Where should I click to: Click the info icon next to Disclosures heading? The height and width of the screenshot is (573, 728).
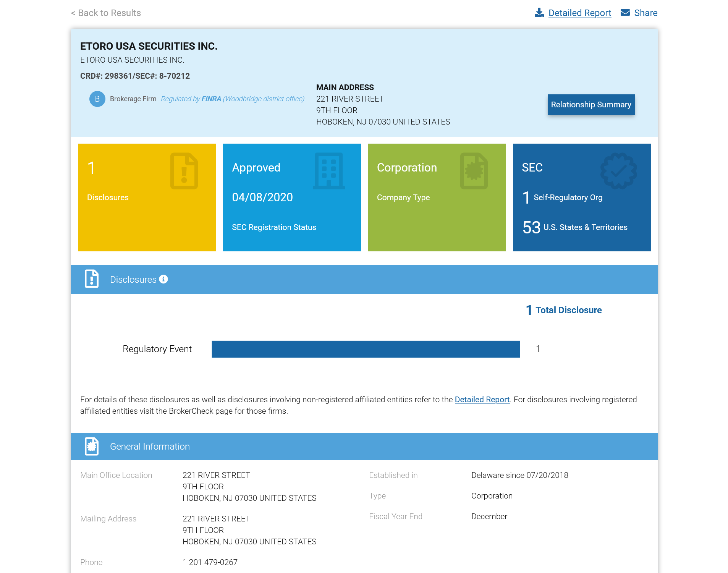[163, 279]
